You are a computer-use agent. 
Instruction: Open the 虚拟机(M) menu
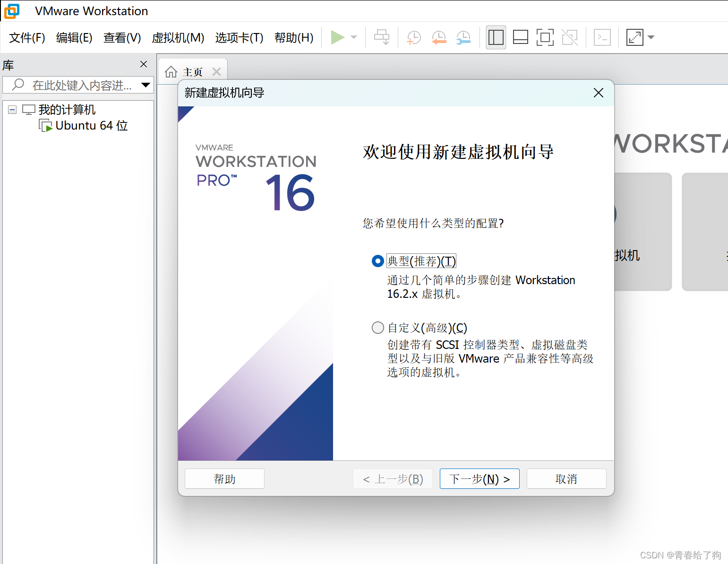(178, 38)
